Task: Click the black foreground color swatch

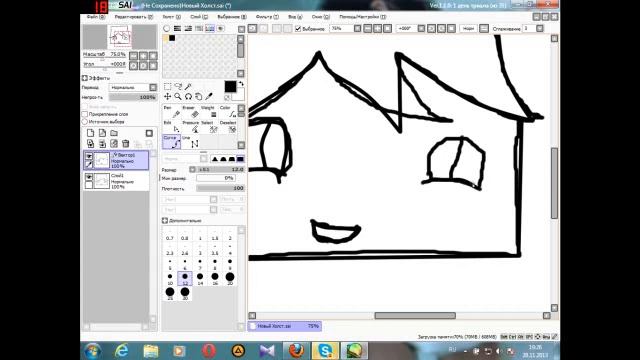Action: click(x=230, y=87)
